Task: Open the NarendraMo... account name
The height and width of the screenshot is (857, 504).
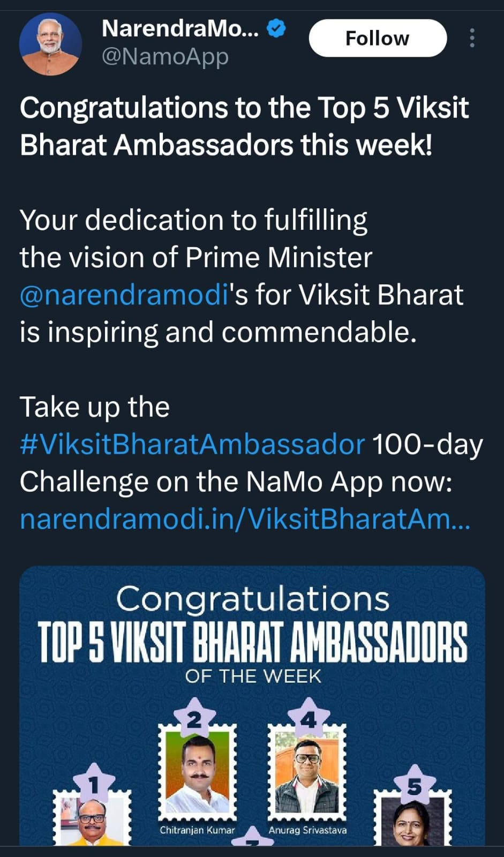Action: (180, 28)
